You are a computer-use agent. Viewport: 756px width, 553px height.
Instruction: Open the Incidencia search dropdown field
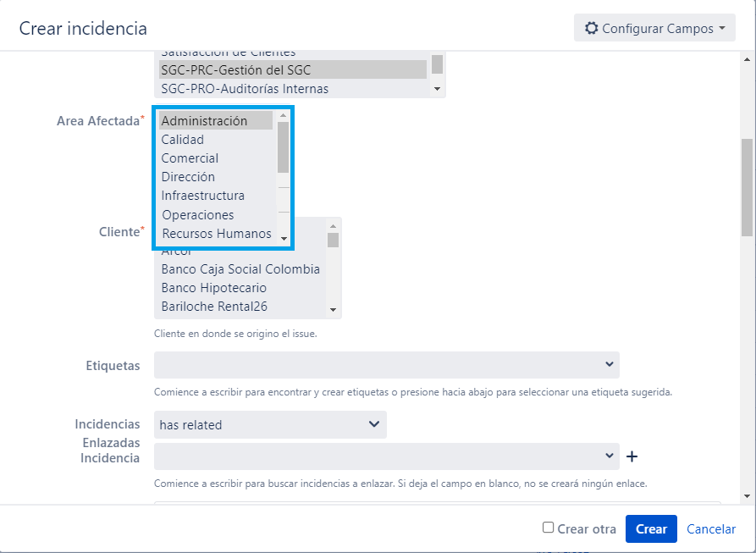387,456
